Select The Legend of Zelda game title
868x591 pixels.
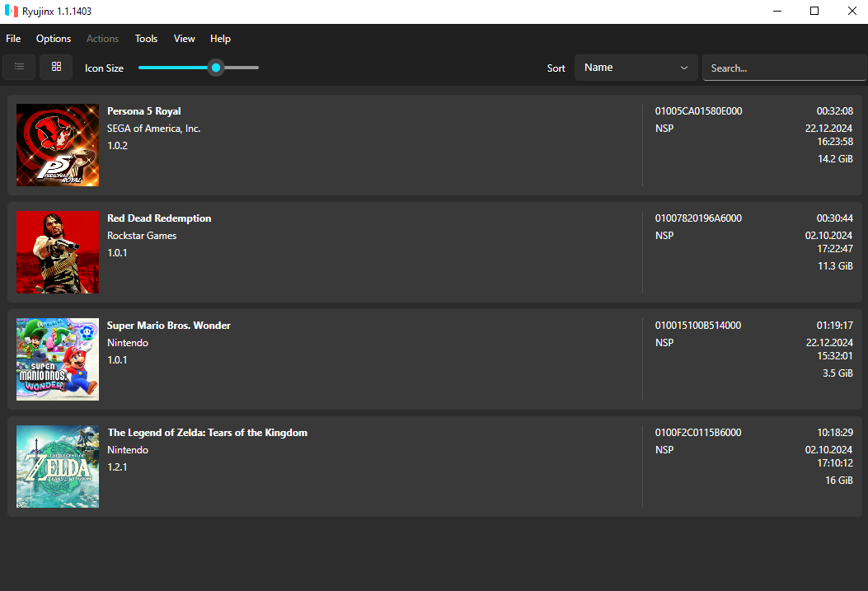click(207, 433)
